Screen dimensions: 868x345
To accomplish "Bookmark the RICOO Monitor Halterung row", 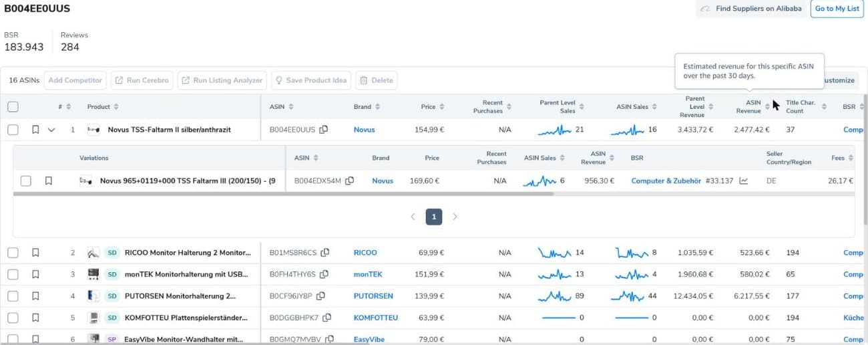I will click(35, 253).
